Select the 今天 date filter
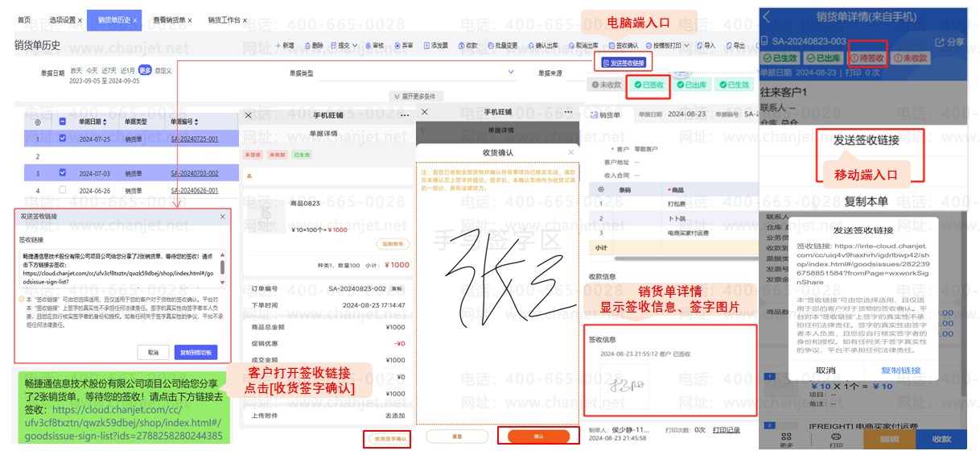This screenshot has width=980, height=451. pyautogui.click(x=92, y=70)
